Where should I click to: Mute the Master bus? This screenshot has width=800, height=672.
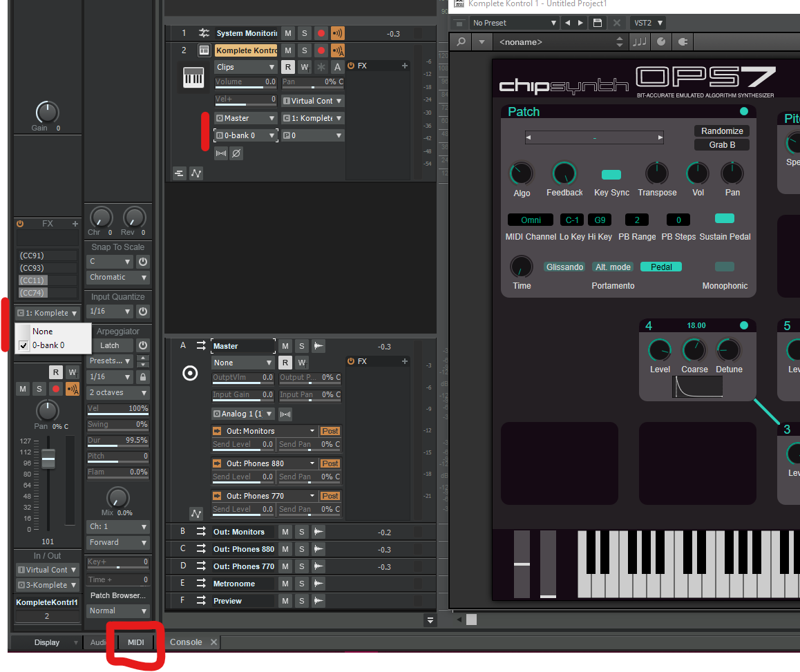tap(285, 346)
